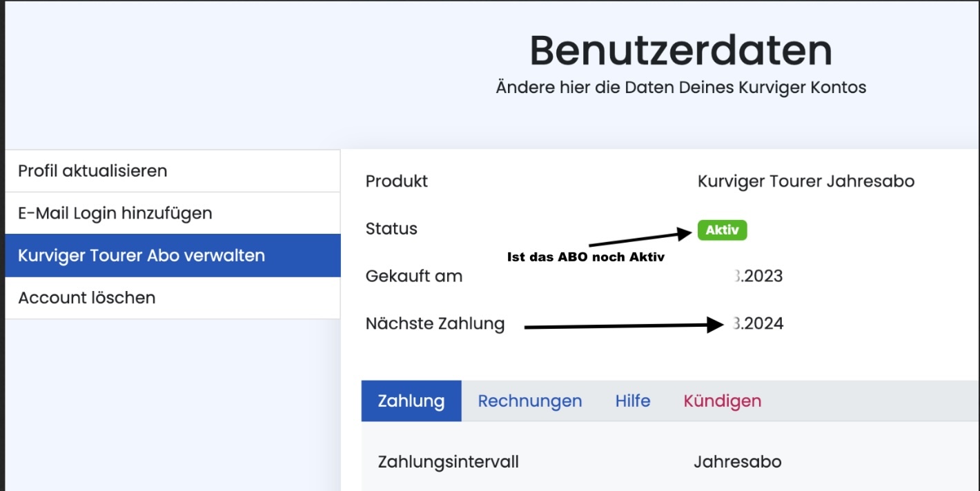Click the Nächste Zahlung label
The height and width of the screenshot is (491, 980).
(435, 323)
